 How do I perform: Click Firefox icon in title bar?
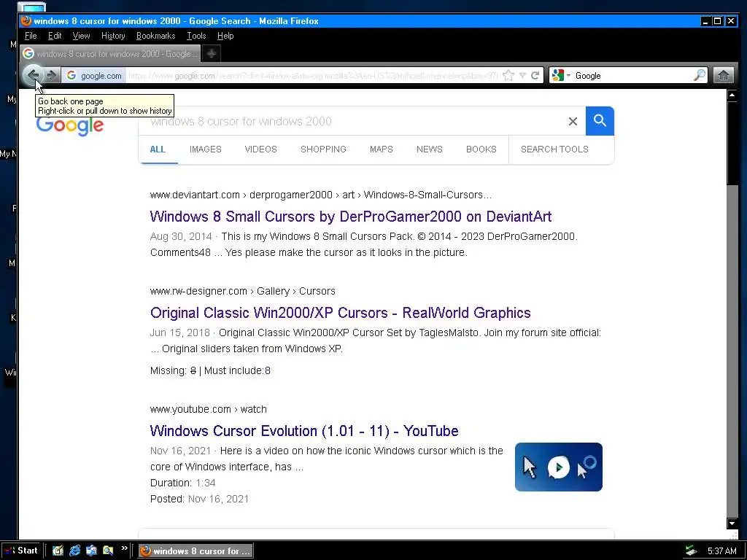click(26, 20)
